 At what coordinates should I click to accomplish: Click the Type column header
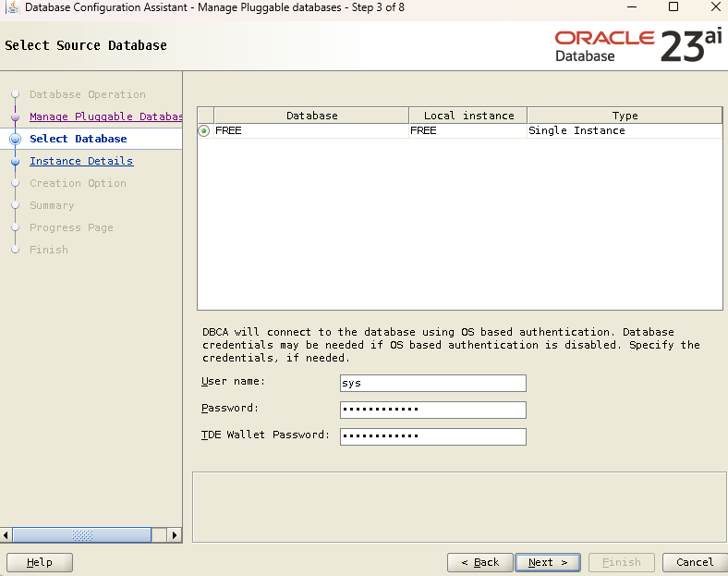coord(625,116)
